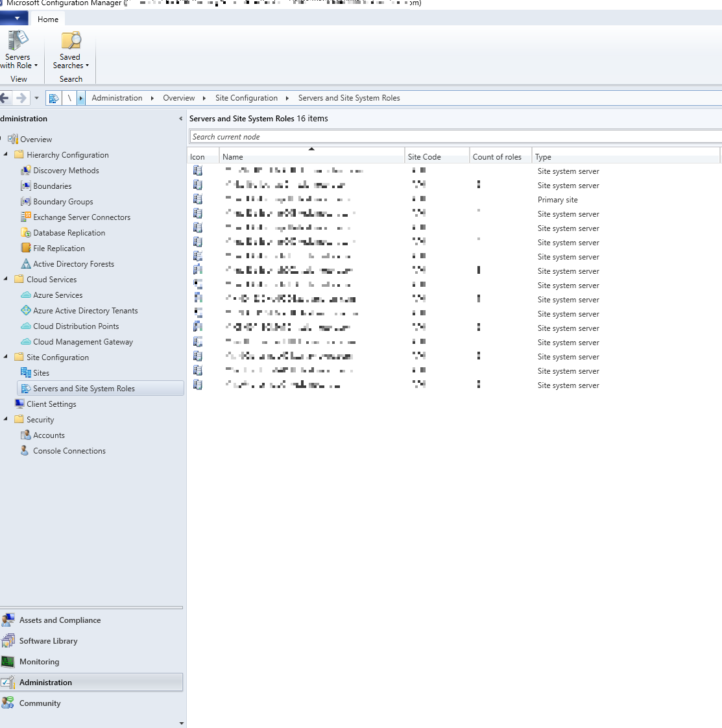Select Servers and Site System Roles node
The width and height of the screenshot is (722, 728).
click(x=101, y=388)
